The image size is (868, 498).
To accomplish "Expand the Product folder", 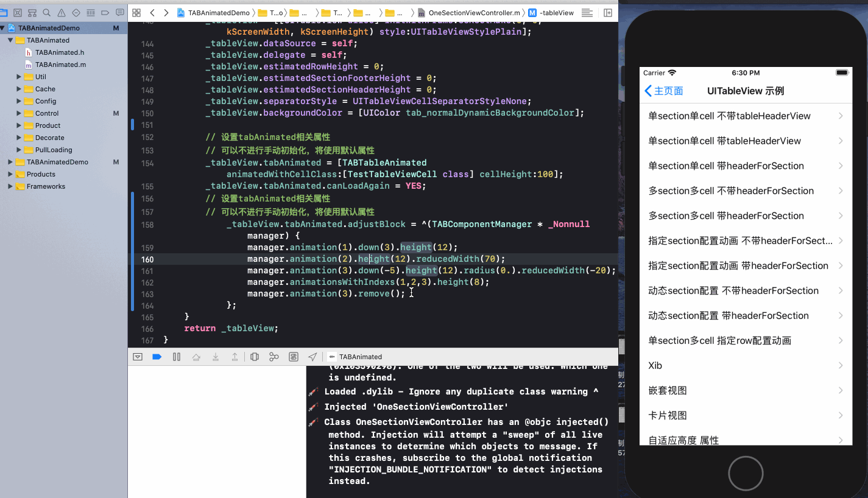I will click(x=19, y=125).
